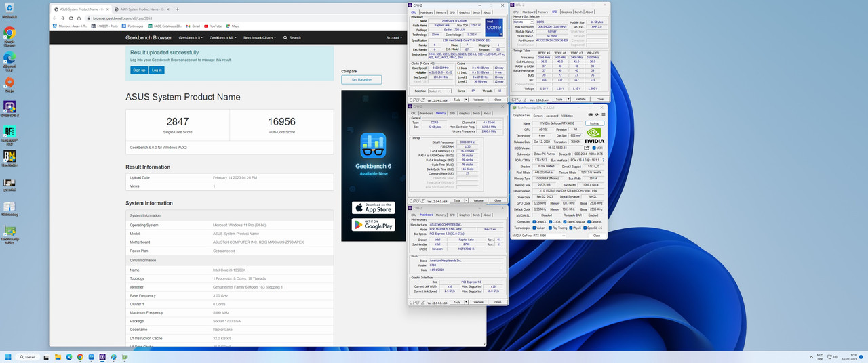Open Tools dropdown in CPU-Z CPU window
Screen dimensions: 868x363
[460, 99]
